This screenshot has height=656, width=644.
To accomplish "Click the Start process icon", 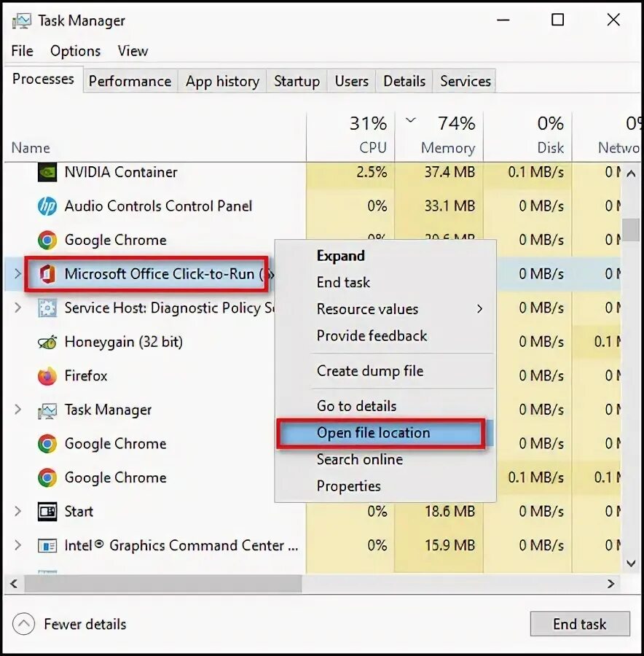I will [x=47, y=512].
